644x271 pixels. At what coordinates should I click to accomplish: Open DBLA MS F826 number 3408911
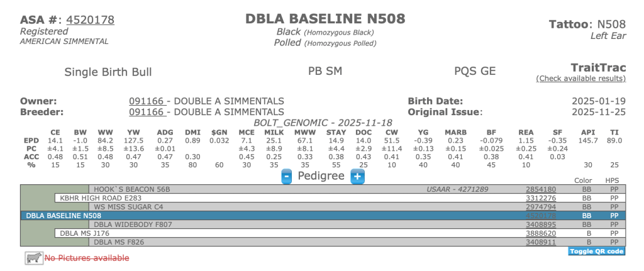click(541, 241)
